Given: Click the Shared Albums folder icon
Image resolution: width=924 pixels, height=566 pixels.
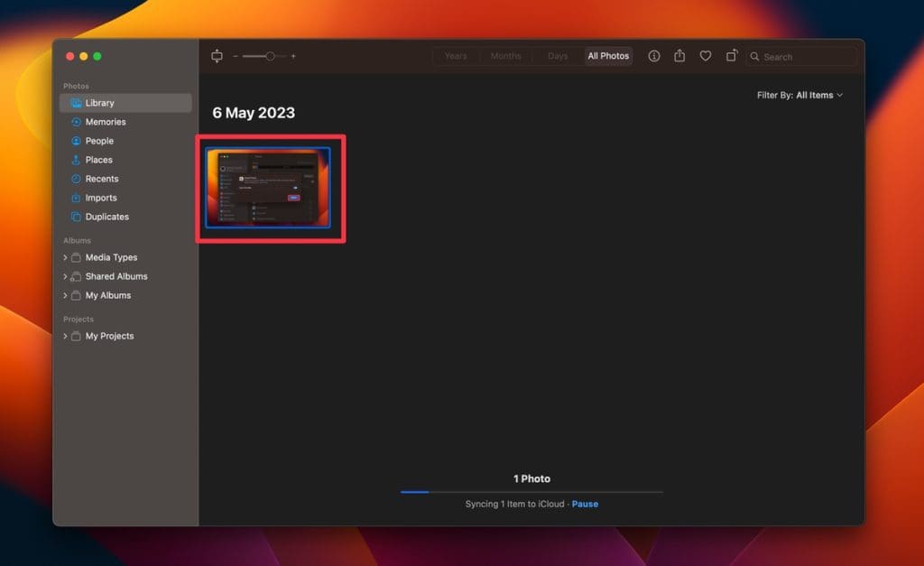Looking at the screenshot, I should [76, 276].
